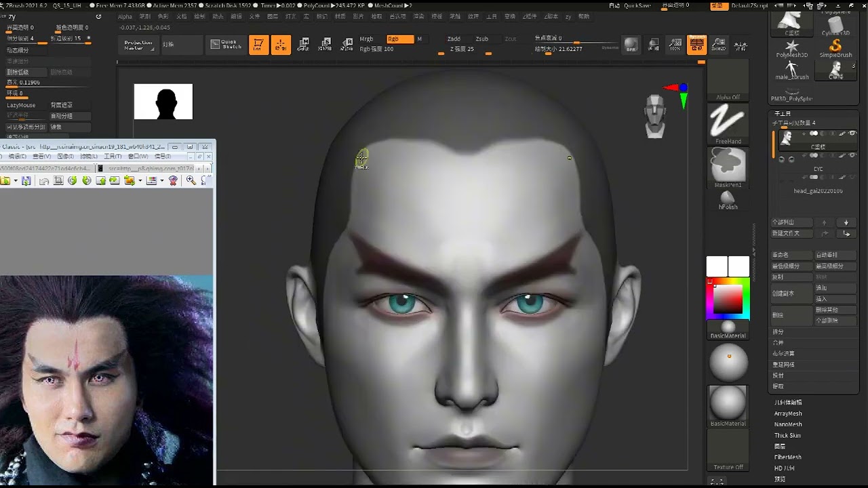
Task: Click the LazyMouse button
Action: pyautogui.click(x=21, y=105)
